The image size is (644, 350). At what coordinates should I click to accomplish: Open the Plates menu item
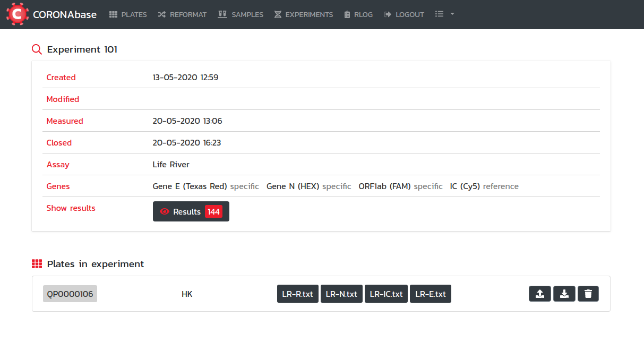pos(128,14)
